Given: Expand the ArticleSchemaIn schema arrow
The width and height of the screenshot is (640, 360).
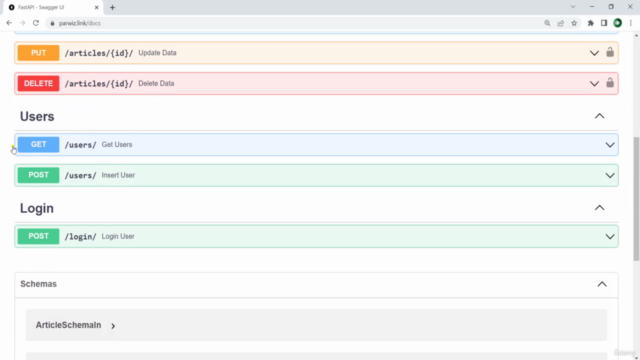Looking at the screenshot, I should pos(113,326).
